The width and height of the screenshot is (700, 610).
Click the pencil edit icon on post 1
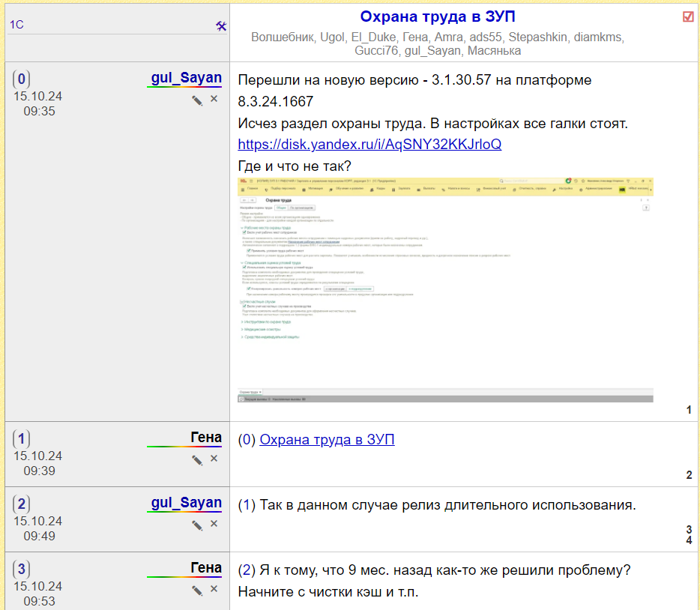(197, 459)
